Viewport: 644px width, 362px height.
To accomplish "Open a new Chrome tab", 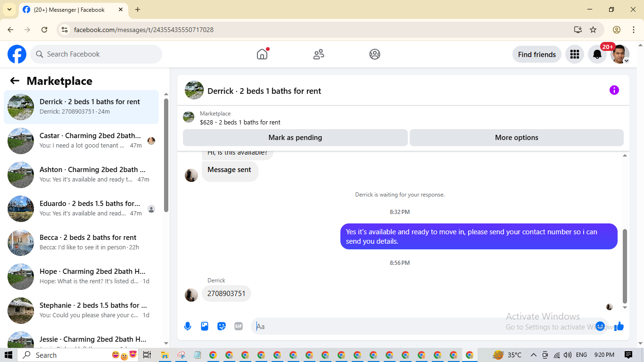I will (x=138, y=9).
